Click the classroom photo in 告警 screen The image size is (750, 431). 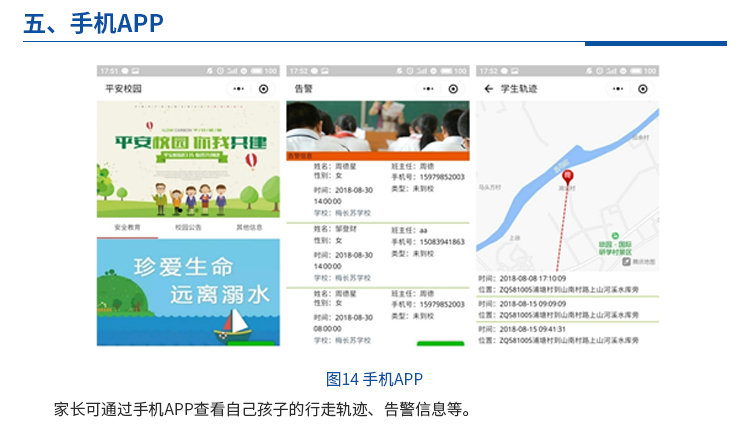[x=377, y=127]
